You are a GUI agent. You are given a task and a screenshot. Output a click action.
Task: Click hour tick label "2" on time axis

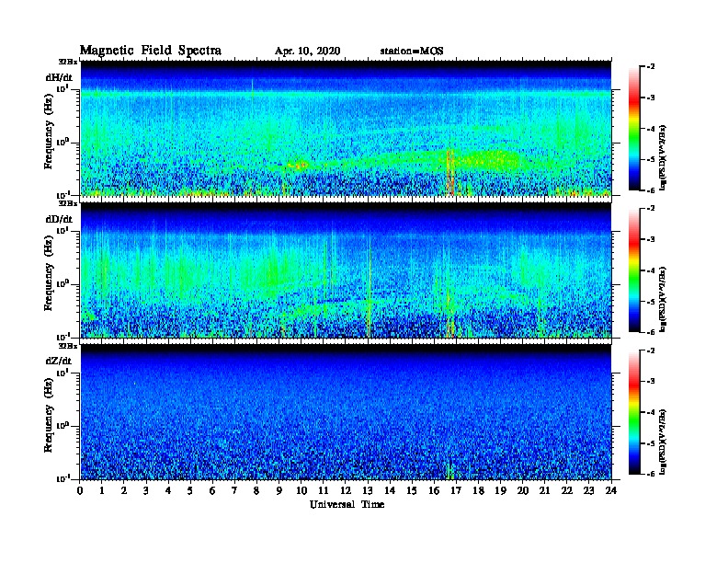click(124, 491)
